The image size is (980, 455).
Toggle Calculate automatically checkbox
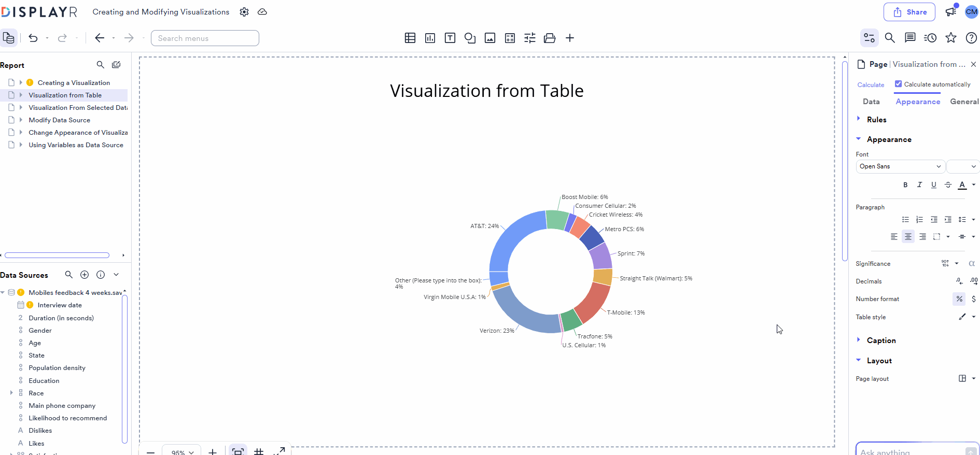pyautogui.click(x=899, y=84)
